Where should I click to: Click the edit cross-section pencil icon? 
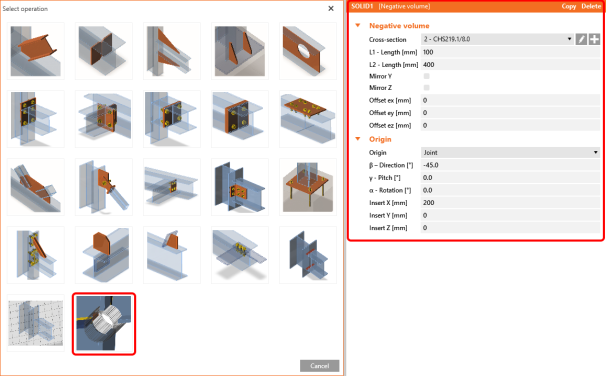point(581,39)
